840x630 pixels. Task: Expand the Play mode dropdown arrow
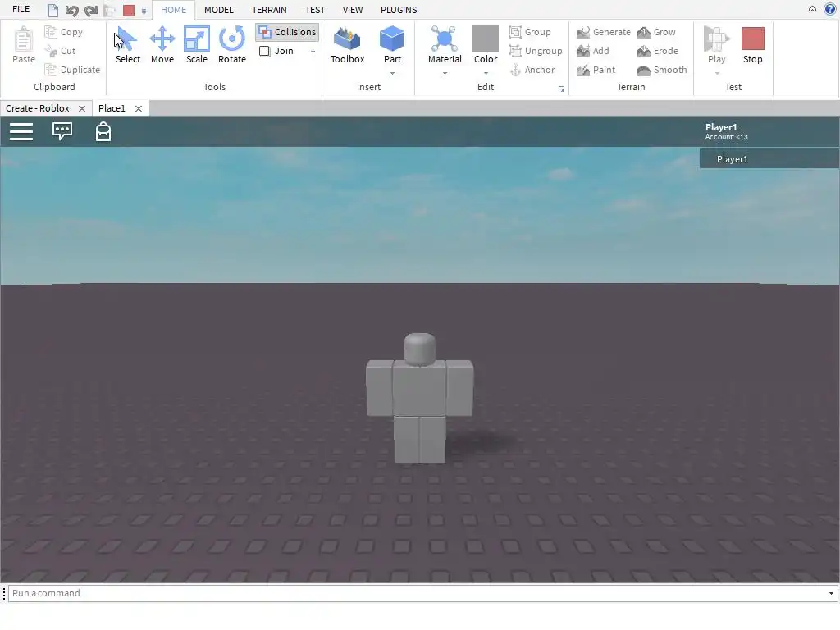tap(717, 73)
